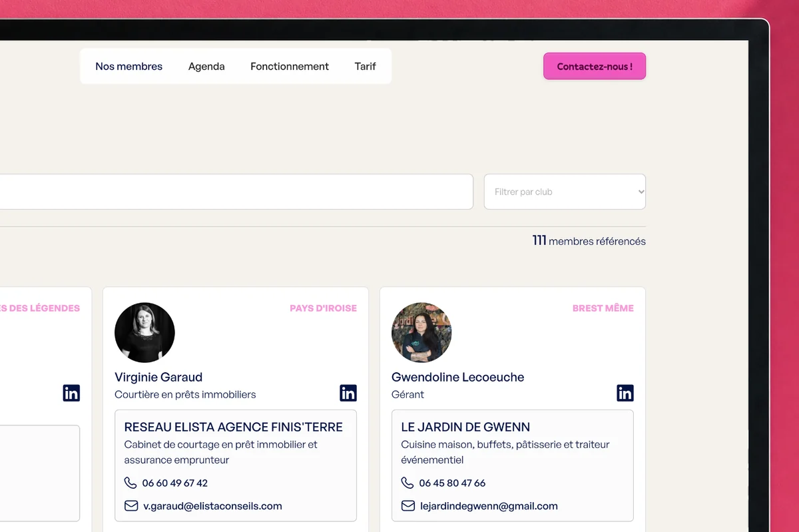Screen dimensions: 799x532
Task: Select the BREST MÊME club label
Action: point(603,308)
